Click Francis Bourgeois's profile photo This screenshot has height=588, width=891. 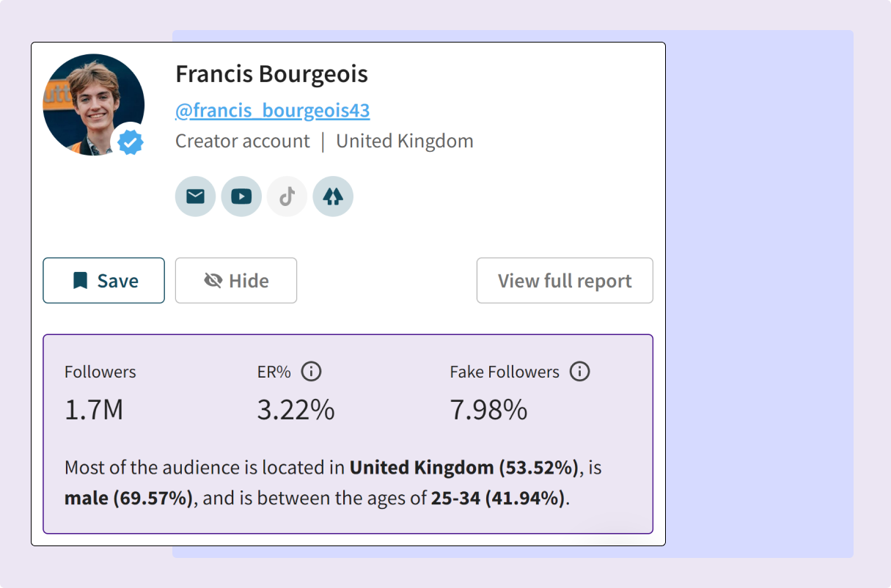(x=89, y=101)
